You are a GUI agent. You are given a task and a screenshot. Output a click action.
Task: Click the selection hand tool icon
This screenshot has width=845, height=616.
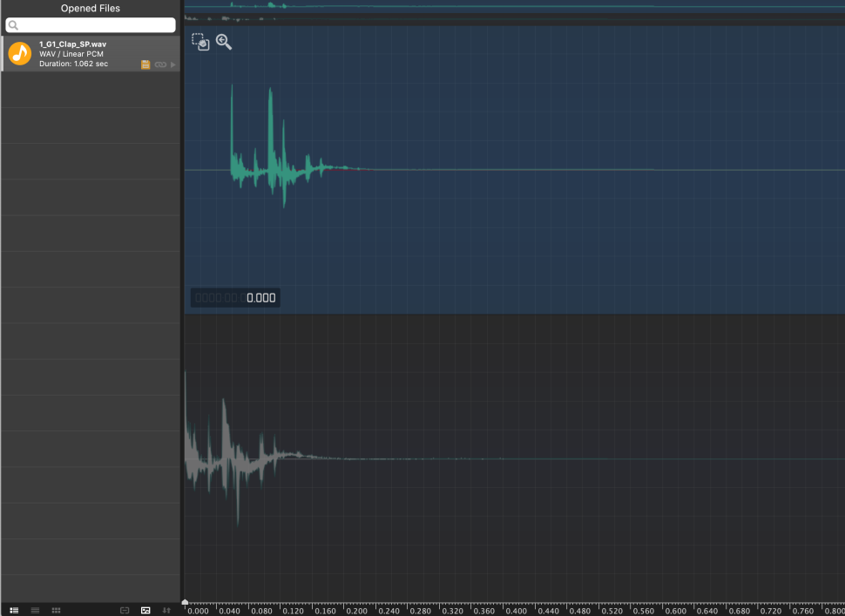pos(200,42)
